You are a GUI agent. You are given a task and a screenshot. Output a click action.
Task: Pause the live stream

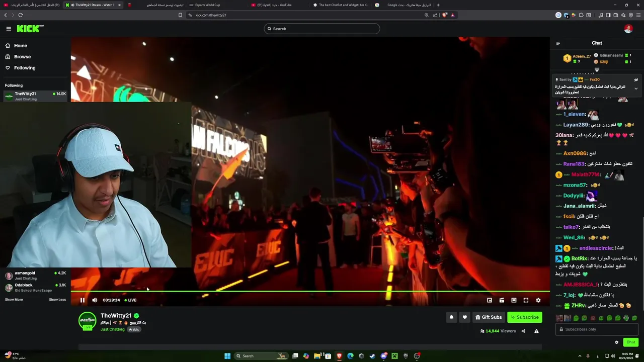[x=83, y=300]
